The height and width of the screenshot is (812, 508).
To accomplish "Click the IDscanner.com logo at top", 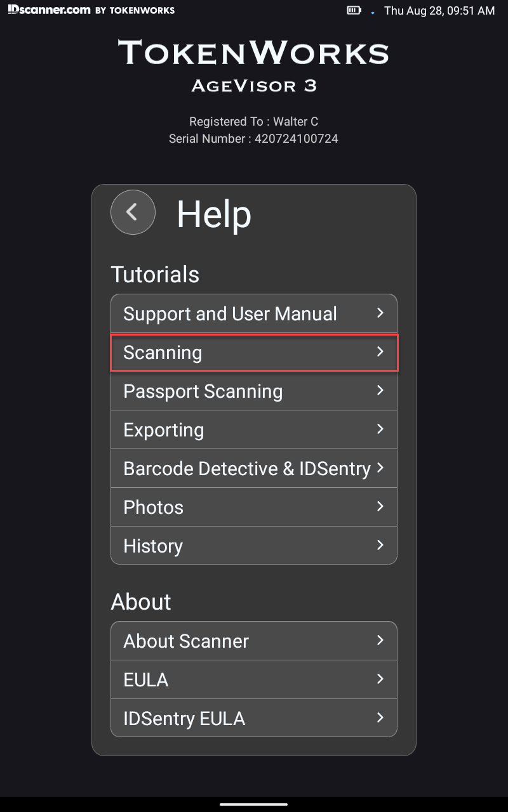I will coord(91,10).
